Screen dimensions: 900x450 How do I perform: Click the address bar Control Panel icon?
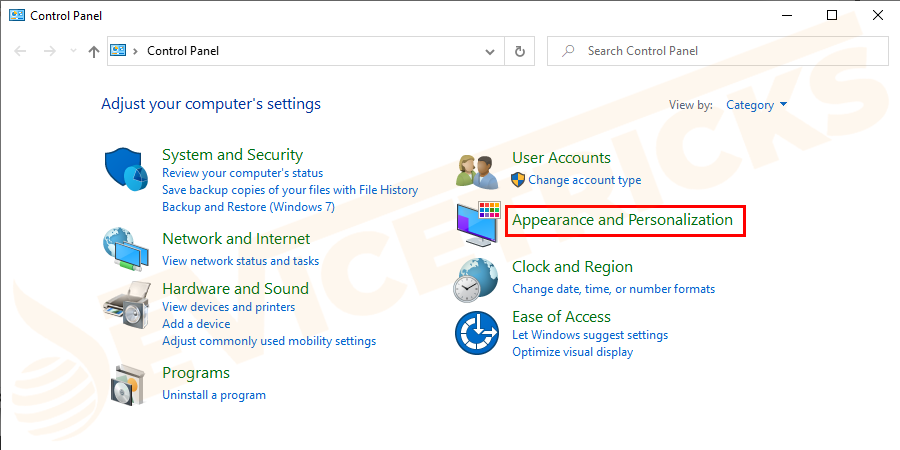tap(118, 51)
